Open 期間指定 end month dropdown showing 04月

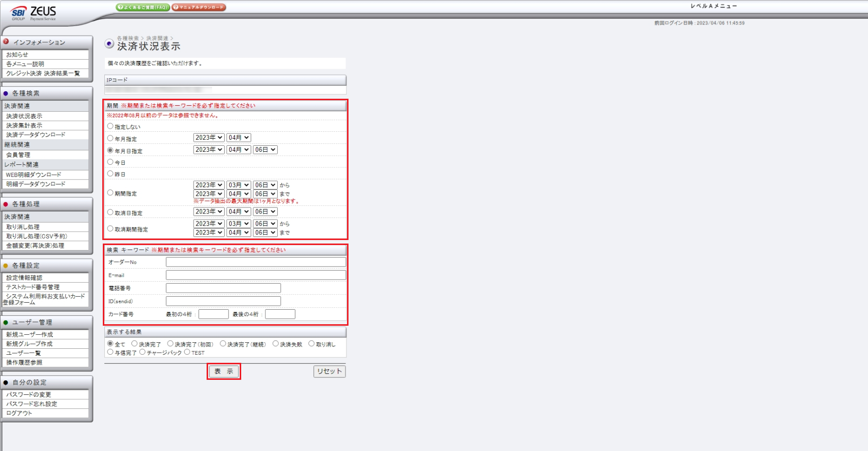tap(239, 194)
